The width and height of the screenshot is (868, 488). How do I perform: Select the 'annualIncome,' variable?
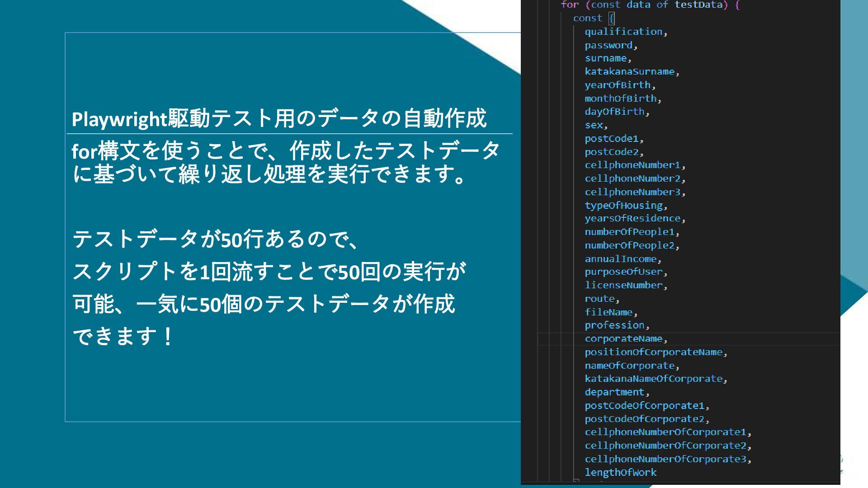[623, 259]
